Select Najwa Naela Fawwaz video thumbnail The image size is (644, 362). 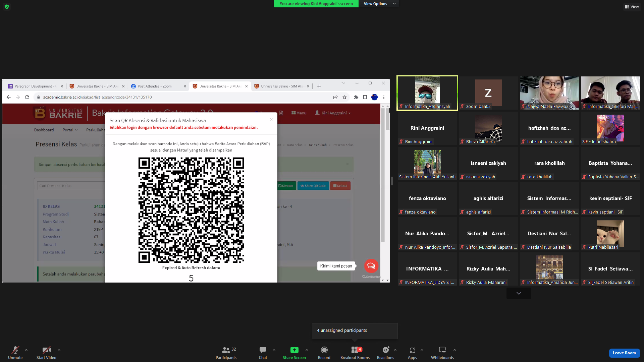pos(549,93)
